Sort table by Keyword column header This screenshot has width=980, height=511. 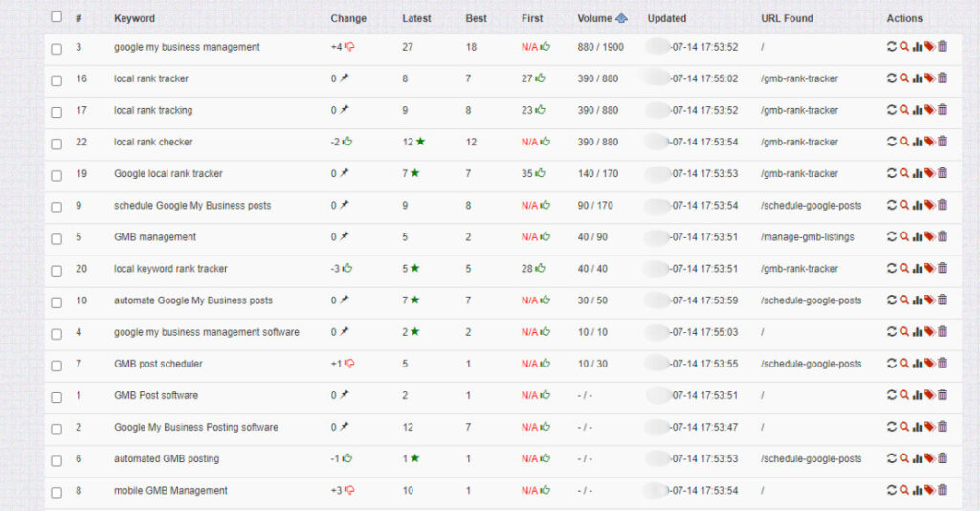point(134,18)
